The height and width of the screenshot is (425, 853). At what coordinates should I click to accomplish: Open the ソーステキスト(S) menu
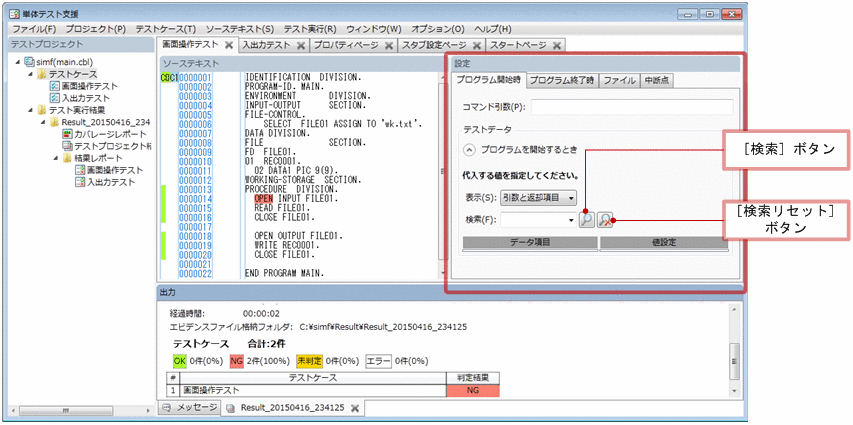coord(240,29)
